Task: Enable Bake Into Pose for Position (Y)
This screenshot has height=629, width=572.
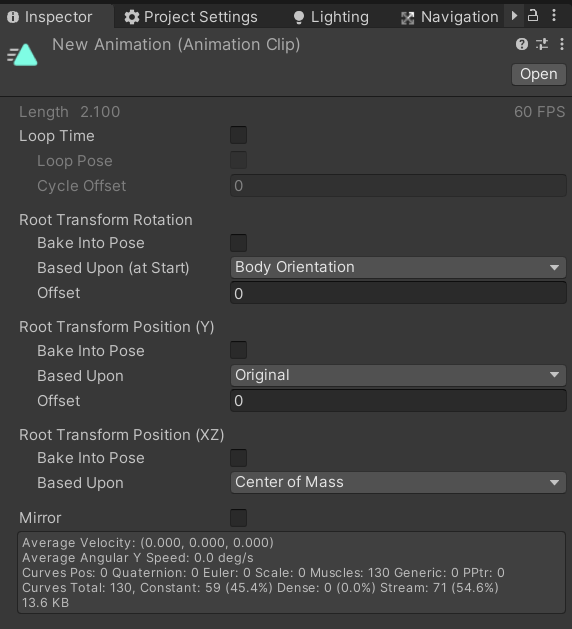Action: (x=238, y=350)
